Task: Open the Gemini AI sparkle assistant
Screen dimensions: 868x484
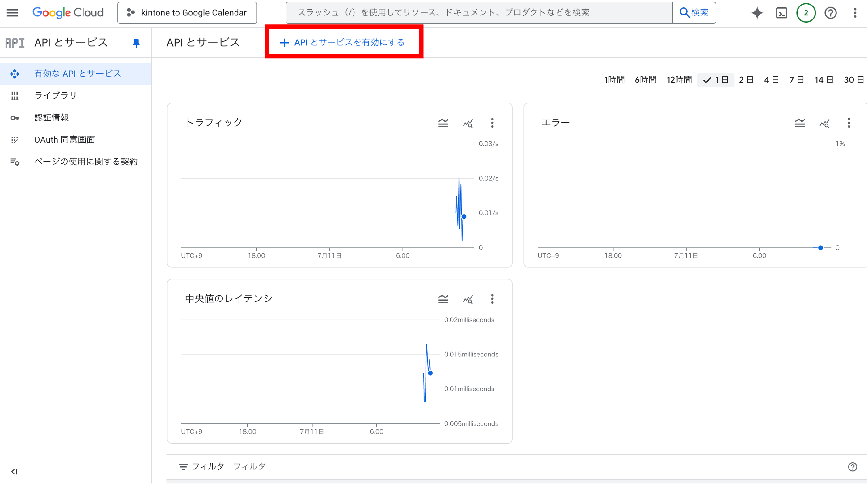Action: [x=757, y=13]
